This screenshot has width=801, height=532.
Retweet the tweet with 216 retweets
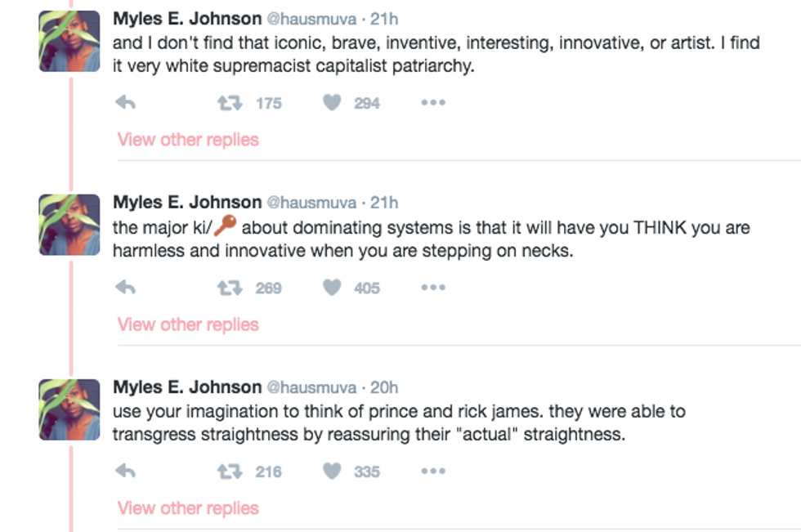tap(228, 472)
